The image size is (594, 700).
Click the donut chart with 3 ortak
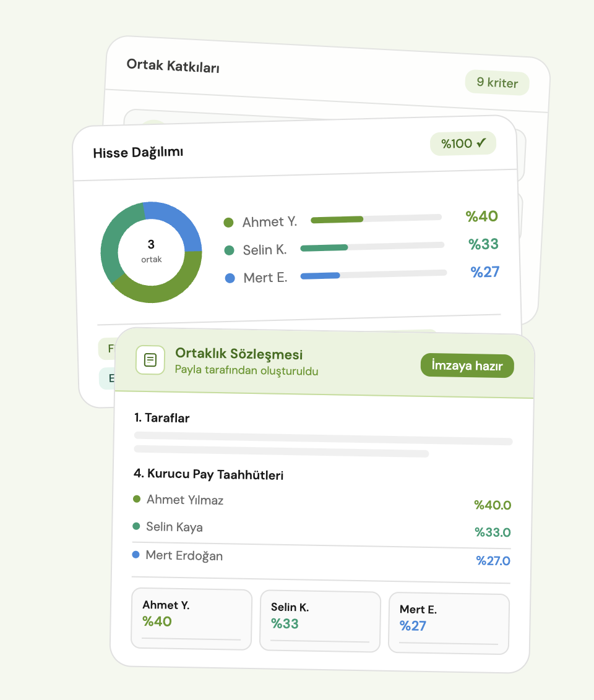click(152, 252)
